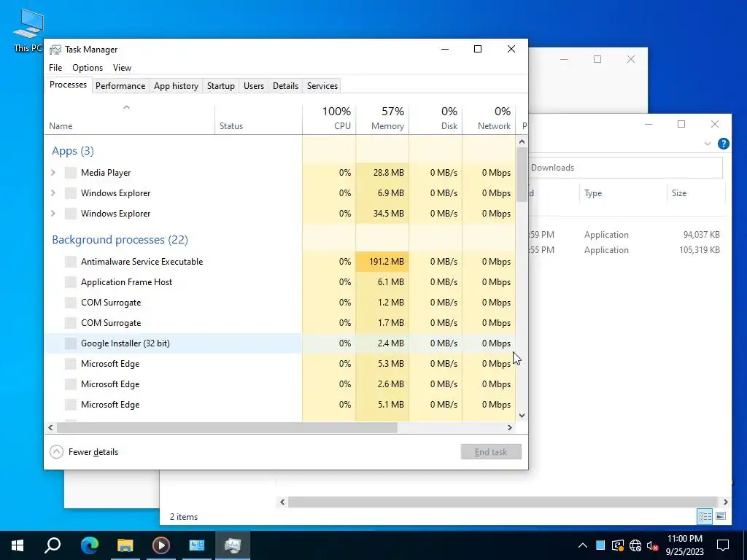Sort by the Memory column header
Image resolution: width=747 pixels, height=560 pixels.
382,119
